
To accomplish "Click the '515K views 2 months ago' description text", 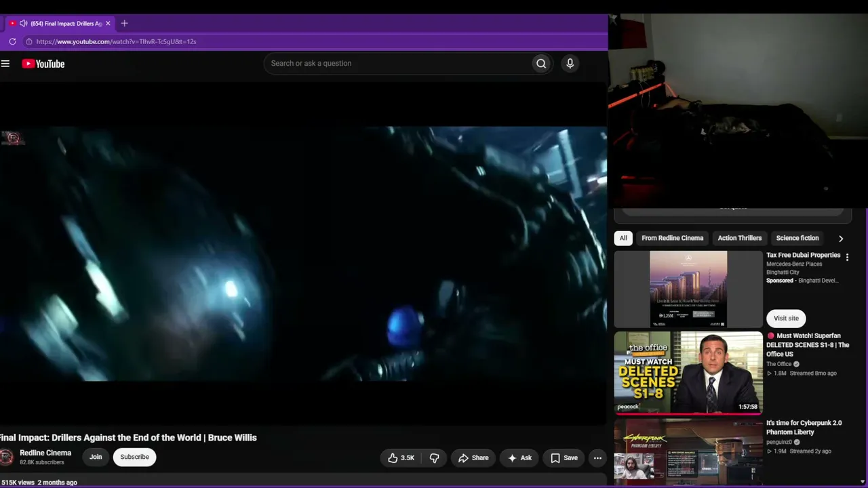I will pos(39,483).
